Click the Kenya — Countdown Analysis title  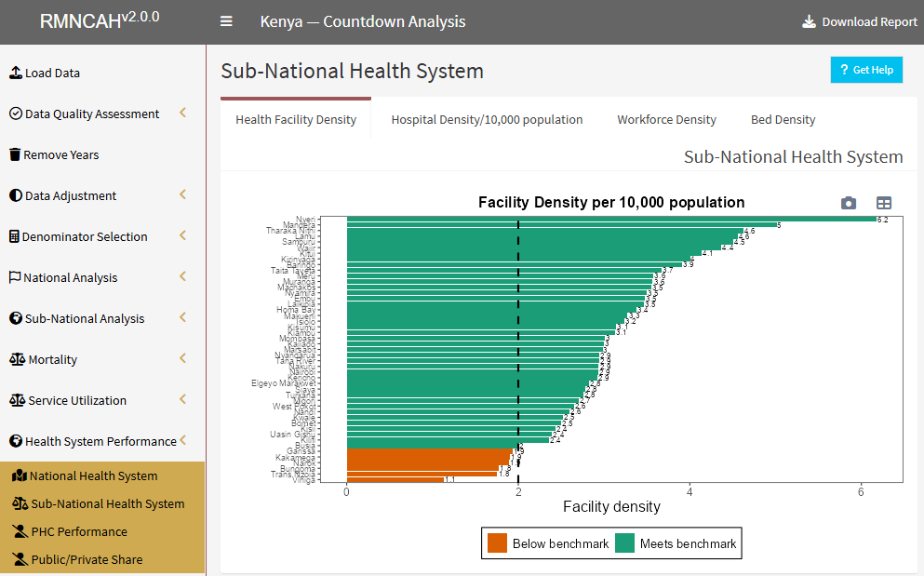pos(363,21)
